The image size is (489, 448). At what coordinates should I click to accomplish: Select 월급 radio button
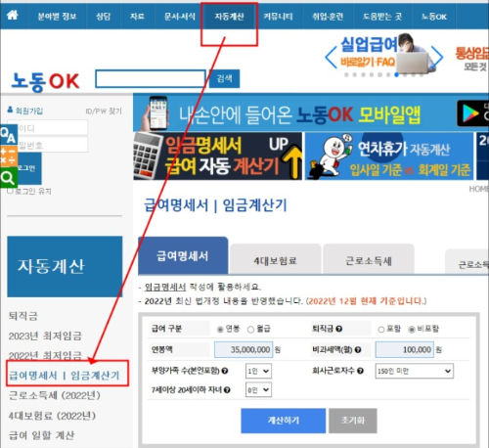(250, 330)
